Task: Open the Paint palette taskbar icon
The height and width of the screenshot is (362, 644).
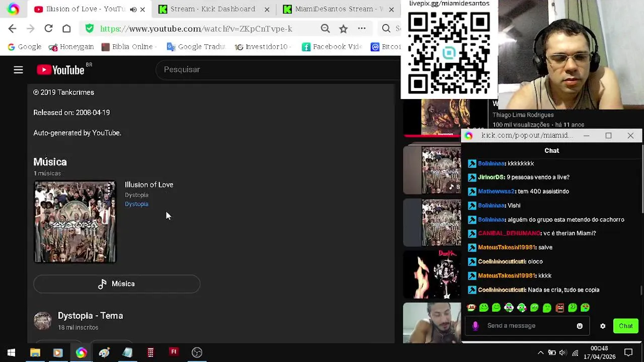Action: [104, 352]
